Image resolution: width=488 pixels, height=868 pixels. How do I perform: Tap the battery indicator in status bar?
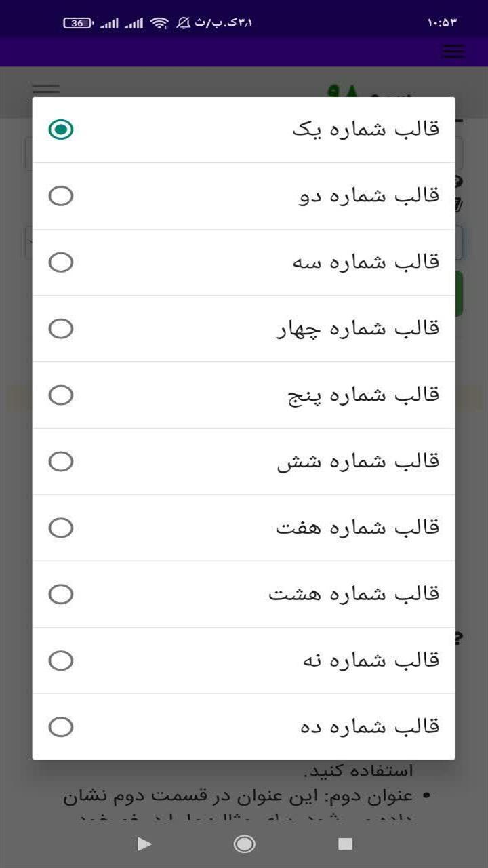point(79,23)
